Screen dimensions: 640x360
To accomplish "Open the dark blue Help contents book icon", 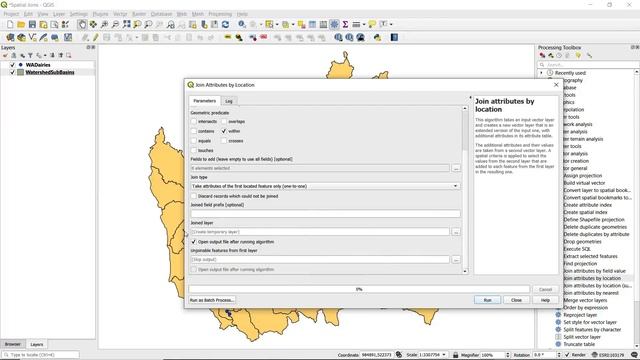I will pos(394,38).
